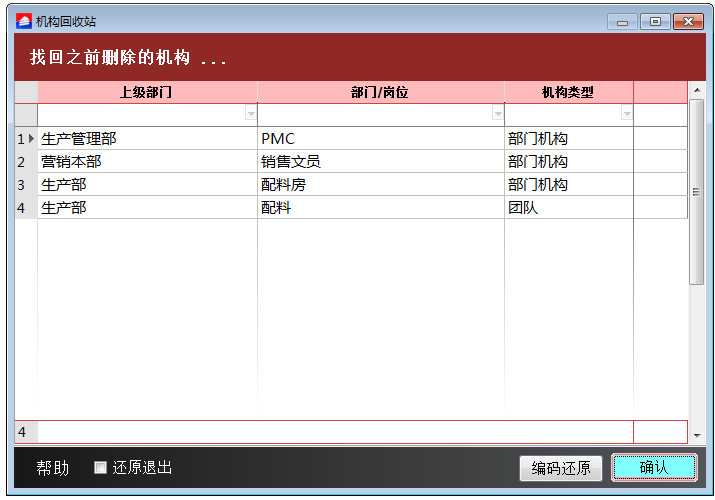This screenshot has width=715, height=500.
Task: Minimize the 机构回收站 window
Action: pyautogui.click(x=622, y=22)
